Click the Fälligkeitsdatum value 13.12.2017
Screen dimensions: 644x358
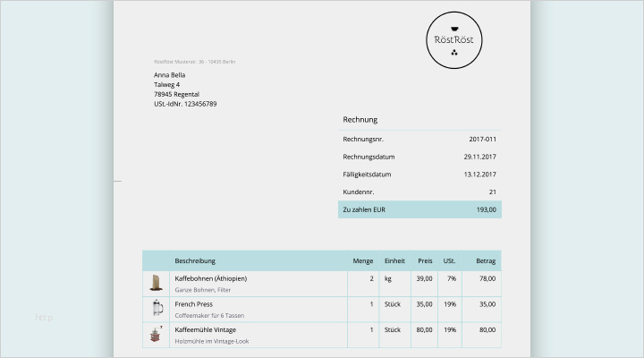479,175
